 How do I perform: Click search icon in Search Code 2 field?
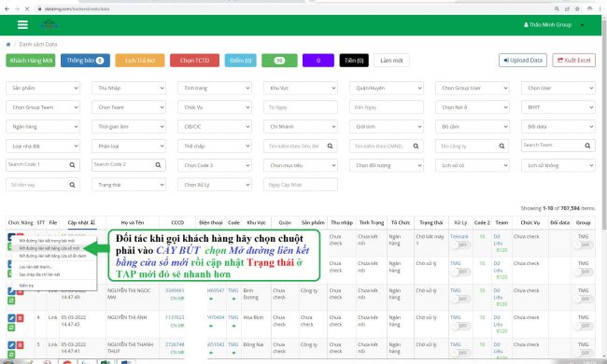(x=158, y=165)
